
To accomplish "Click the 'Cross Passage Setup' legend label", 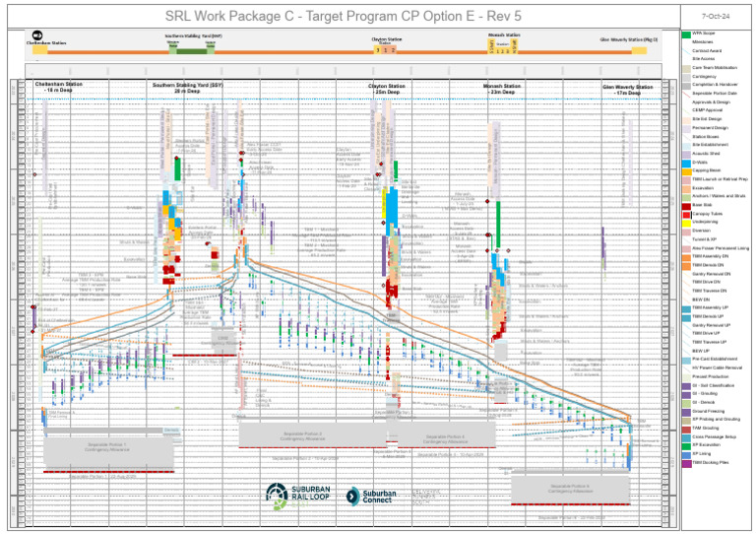I will coord(714,436).
